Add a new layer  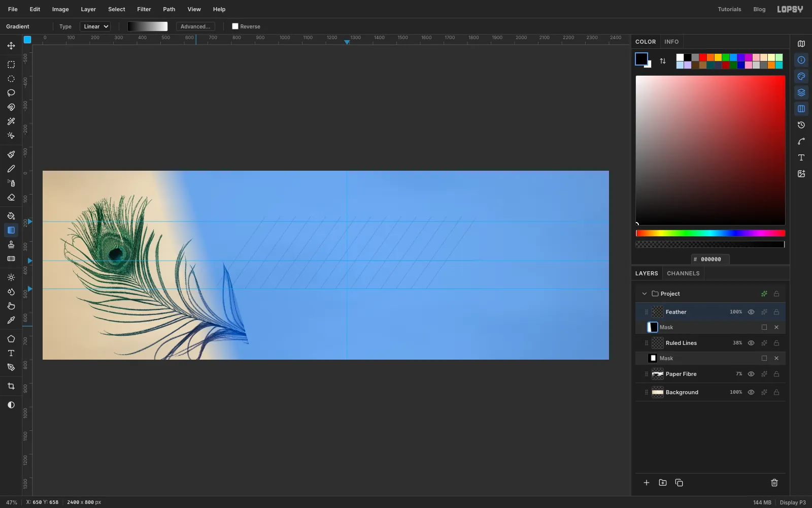click(x=647, y=483)
